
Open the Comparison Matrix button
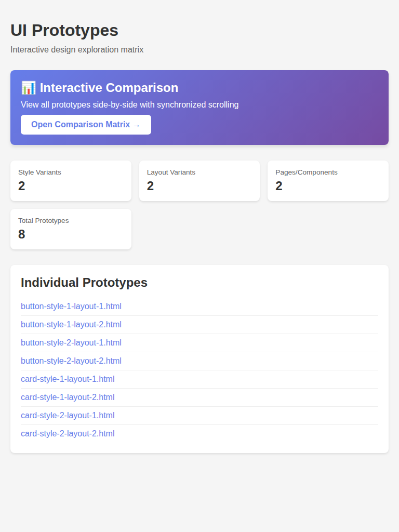[86, 125]
